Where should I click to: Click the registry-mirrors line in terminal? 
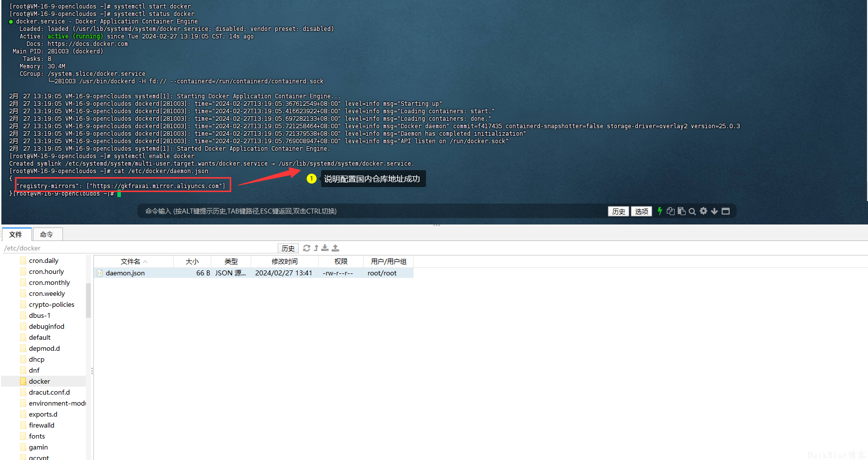tap(121, 186)
